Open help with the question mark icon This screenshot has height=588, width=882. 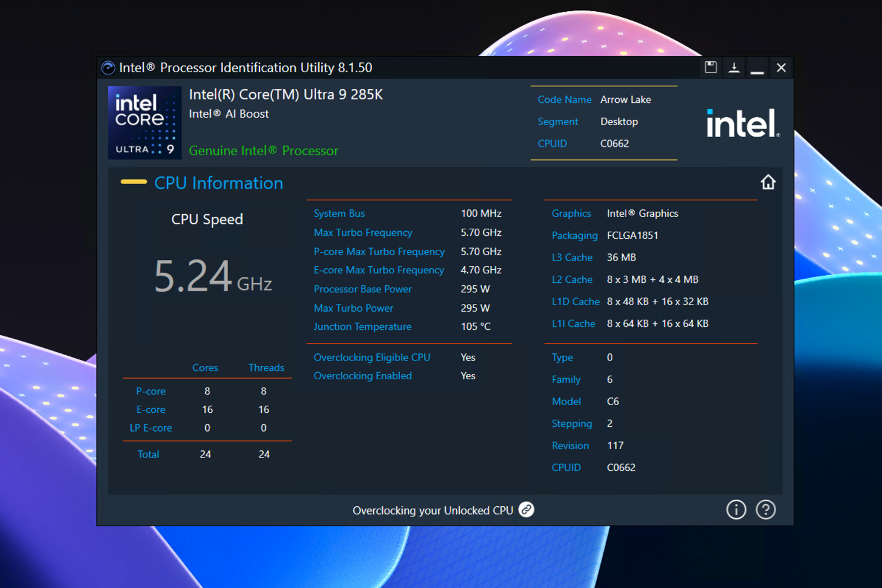pyautogui.click(x=766, y=510)
